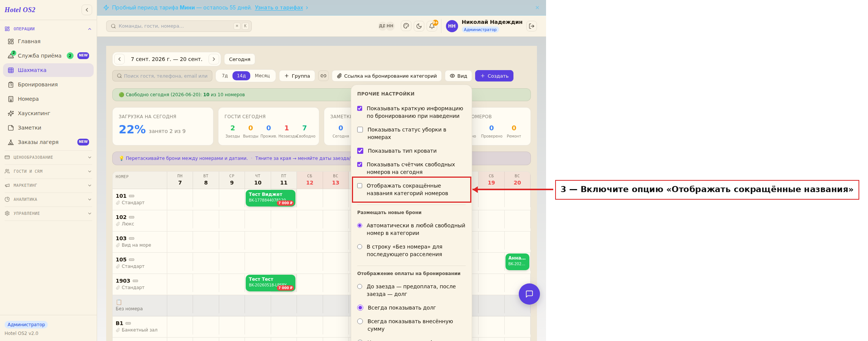
Task: Toggle dark mode moon icon
Action: [x=419, y=26]
